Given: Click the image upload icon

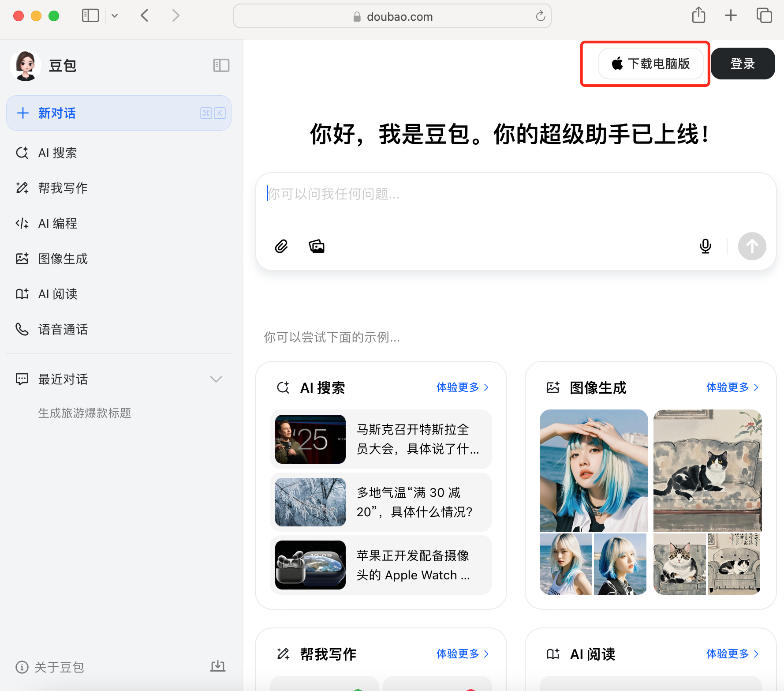Looking at the screenshot, I should tap(317, 246).
